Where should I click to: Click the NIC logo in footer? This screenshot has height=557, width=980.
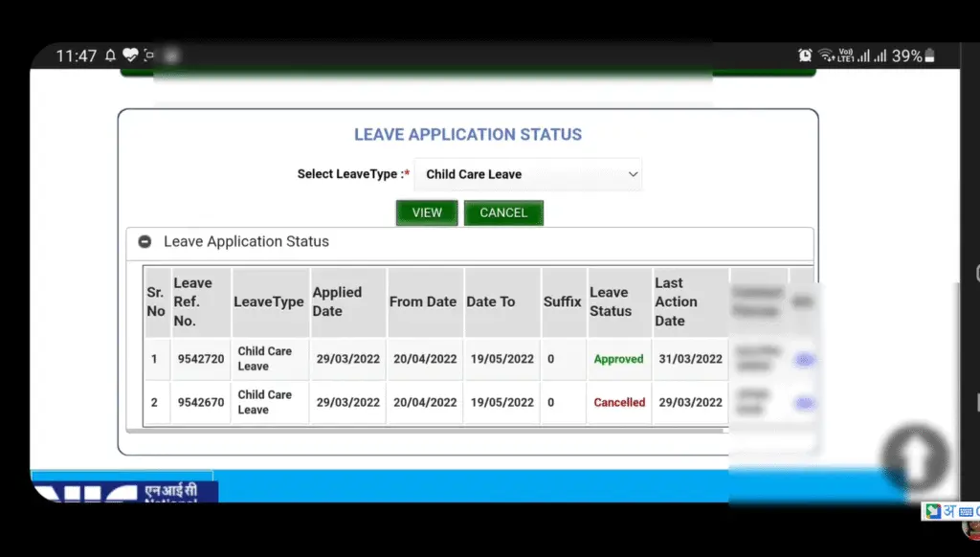[x=124, y=491]
